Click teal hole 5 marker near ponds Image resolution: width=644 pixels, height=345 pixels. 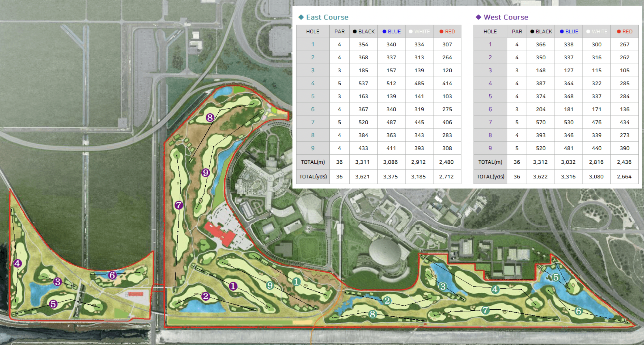pyautogui.click(x=556, y=277)
